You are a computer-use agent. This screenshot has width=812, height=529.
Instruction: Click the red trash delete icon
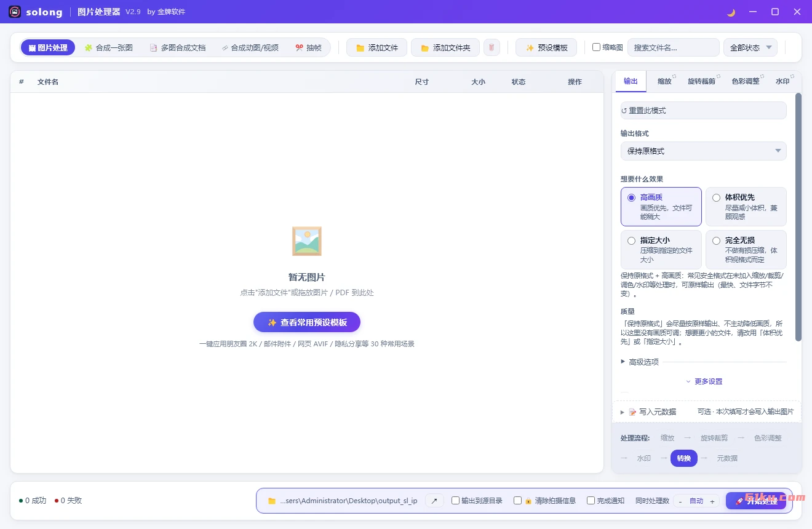pos(492,47)
